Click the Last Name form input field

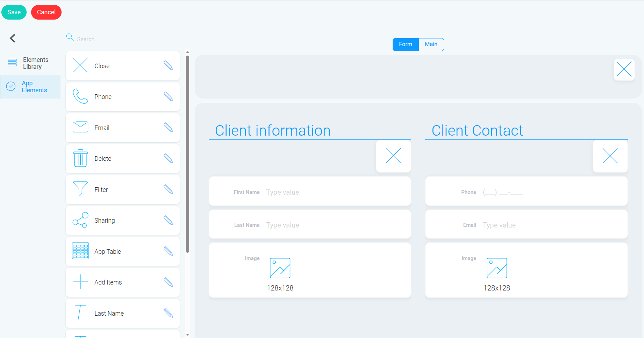pyautogui.click(x=310, y=224)
